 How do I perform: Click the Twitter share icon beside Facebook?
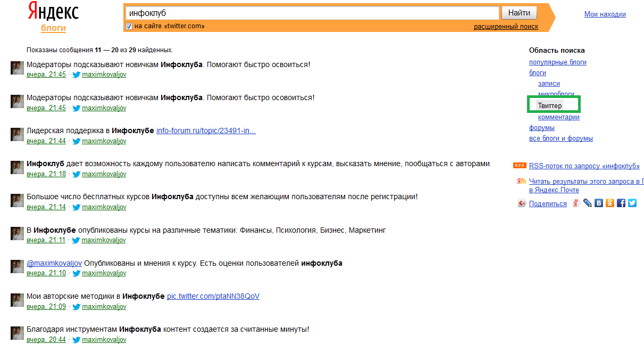coord(632,203)
